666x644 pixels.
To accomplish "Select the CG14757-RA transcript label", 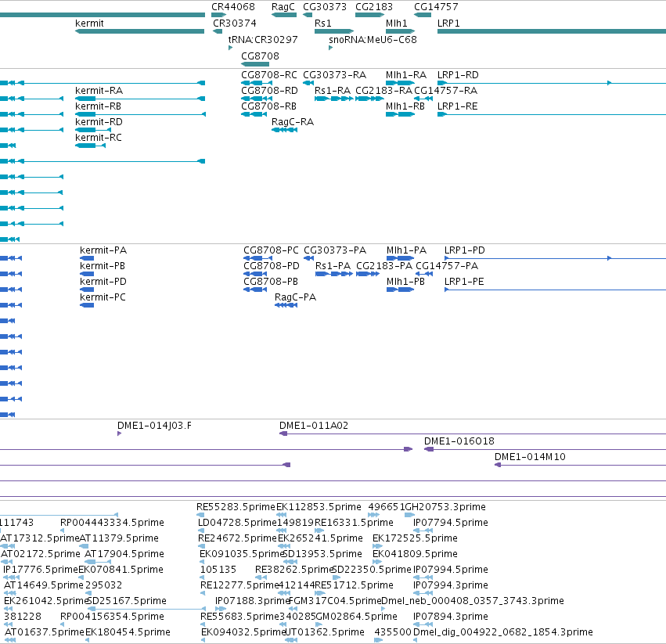I will click(445, 91).
